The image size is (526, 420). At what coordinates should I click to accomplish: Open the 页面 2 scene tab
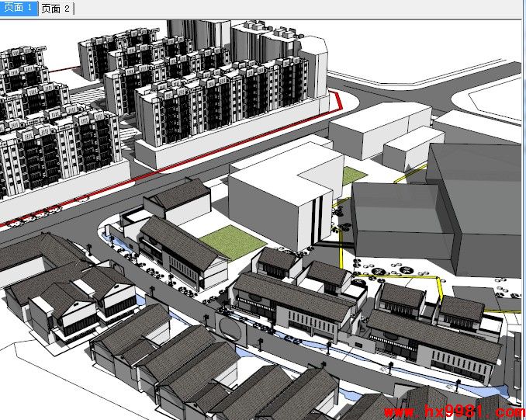[56, 9]
